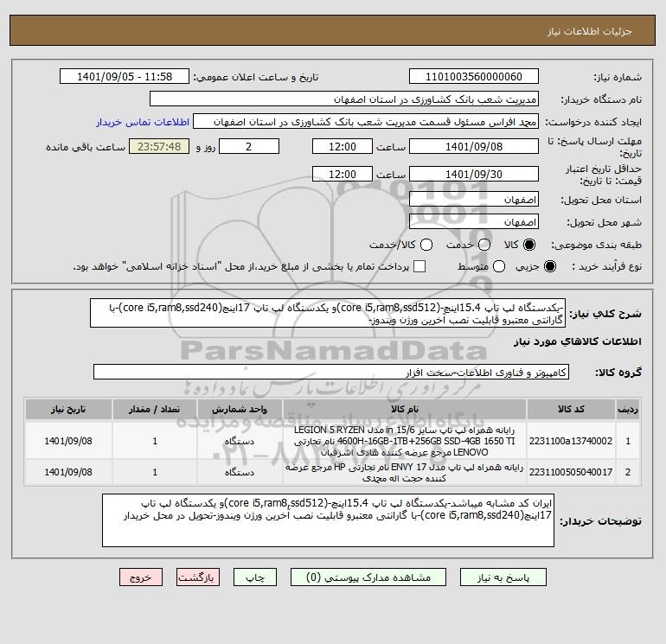Click the تعداد / مقدار column header

click(155, 409)
